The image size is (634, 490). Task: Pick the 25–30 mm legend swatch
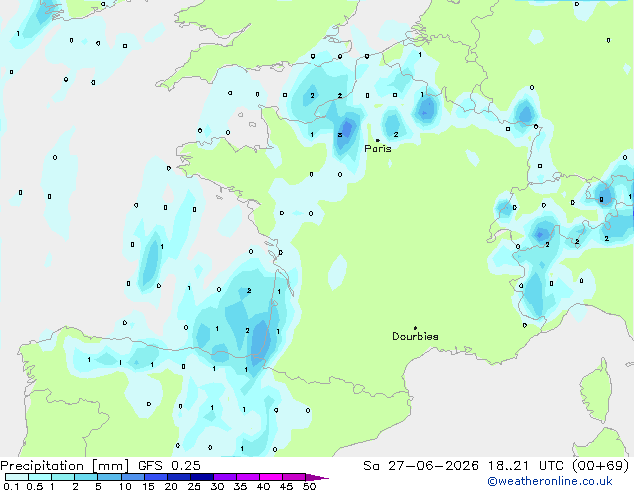(x=202, y=477)
